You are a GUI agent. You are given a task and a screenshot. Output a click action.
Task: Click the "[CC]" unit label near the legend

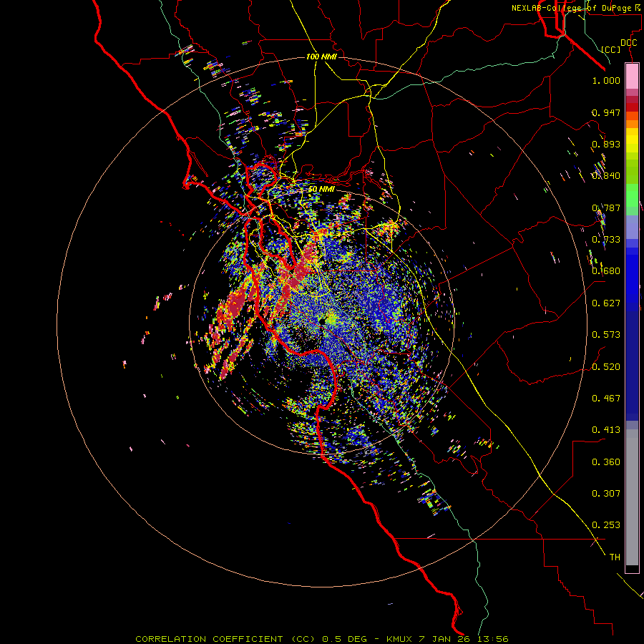(611, 49)
